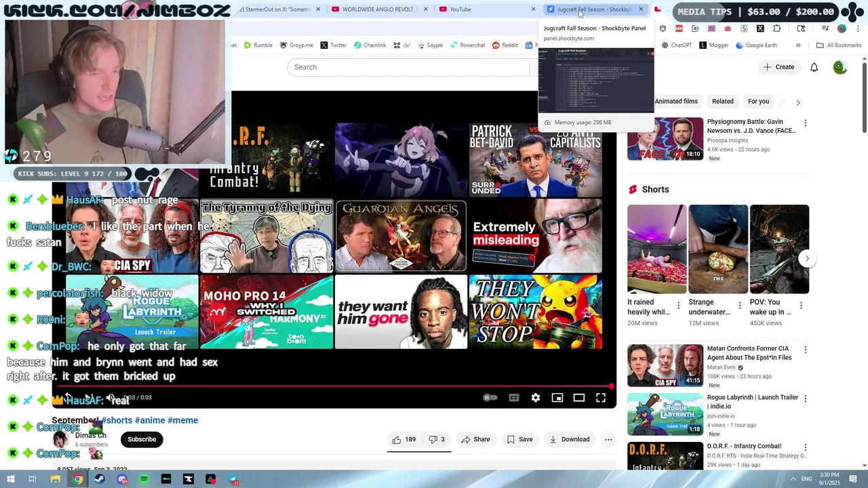Open Telegram from the Windows taskbar
Image resolution: width=868 pixels, height=488 pixels.
coord(233,479)
